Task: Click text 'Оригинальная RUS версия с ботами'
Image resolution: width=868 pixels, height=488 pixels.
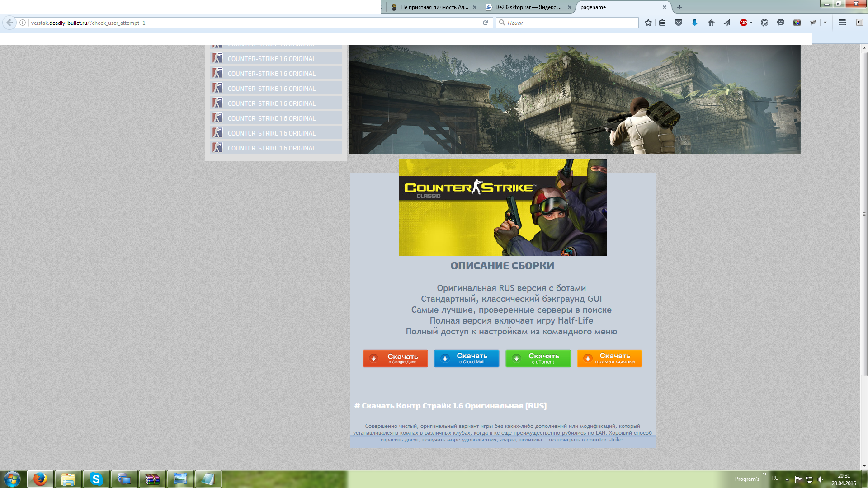Action: coord(511,288)
